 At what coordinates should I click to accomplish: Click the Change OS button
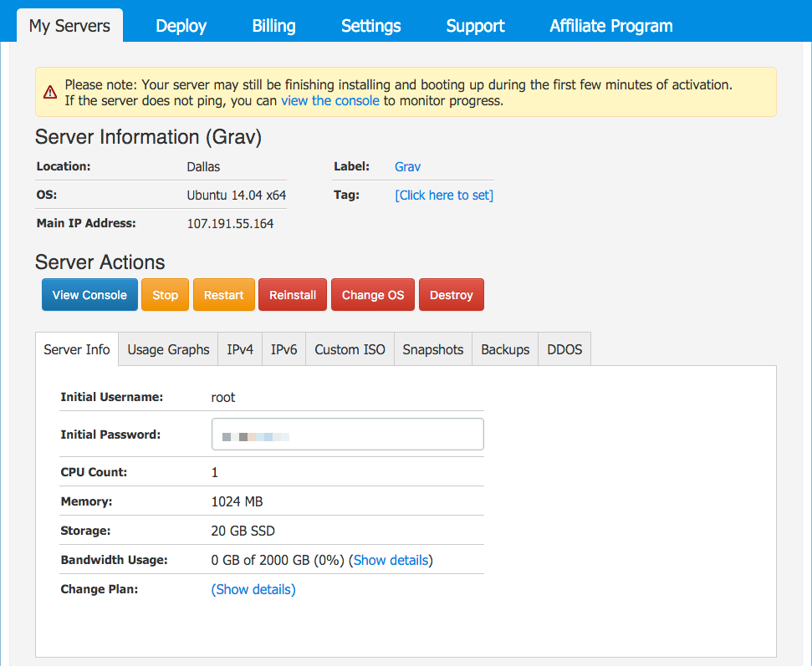[x=373, y=295]
